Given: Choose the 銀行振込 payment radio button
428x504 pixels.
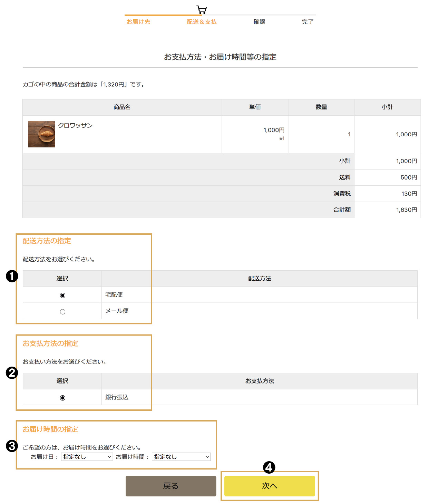Looking at the screenshot, I should pos(62,398).
